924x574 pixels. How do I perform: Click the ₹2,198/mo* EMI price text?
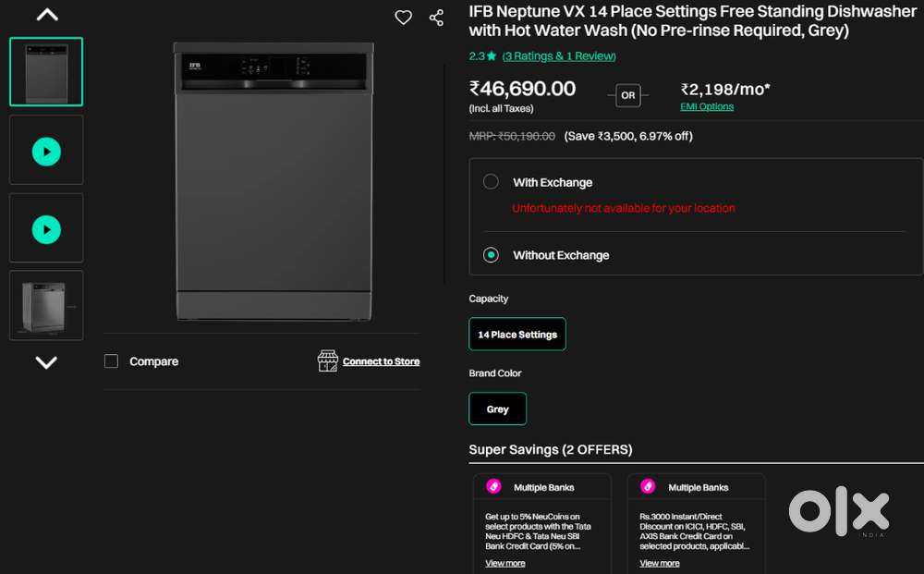pos(724,90)
